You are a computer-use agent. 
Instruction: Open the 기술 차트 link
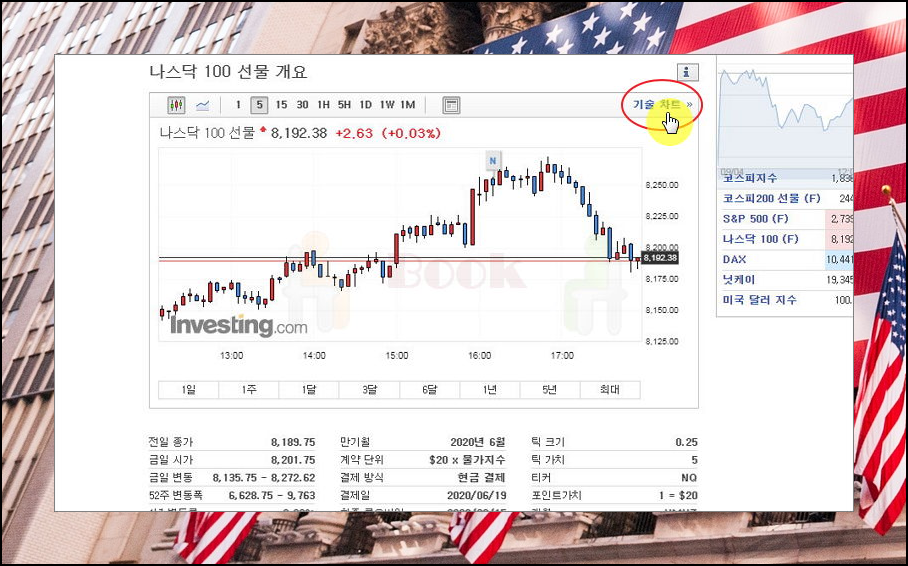point(662,104)
